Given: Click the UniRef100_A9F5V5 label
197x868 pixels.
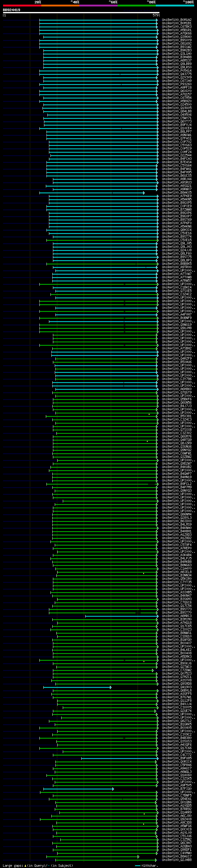Looking at the screenshot, I should 177,785.
